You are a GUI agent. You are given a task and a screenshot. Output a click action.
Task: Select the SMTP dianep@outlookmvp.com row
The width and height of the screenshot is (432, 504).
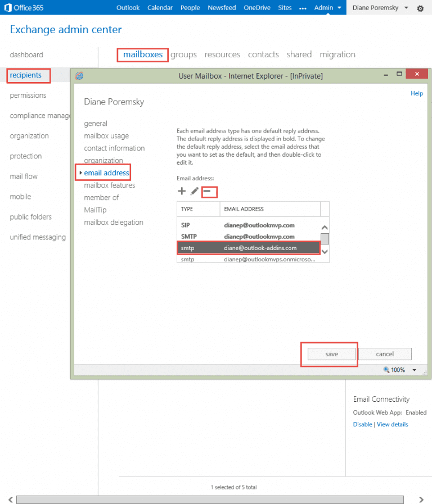249,237
